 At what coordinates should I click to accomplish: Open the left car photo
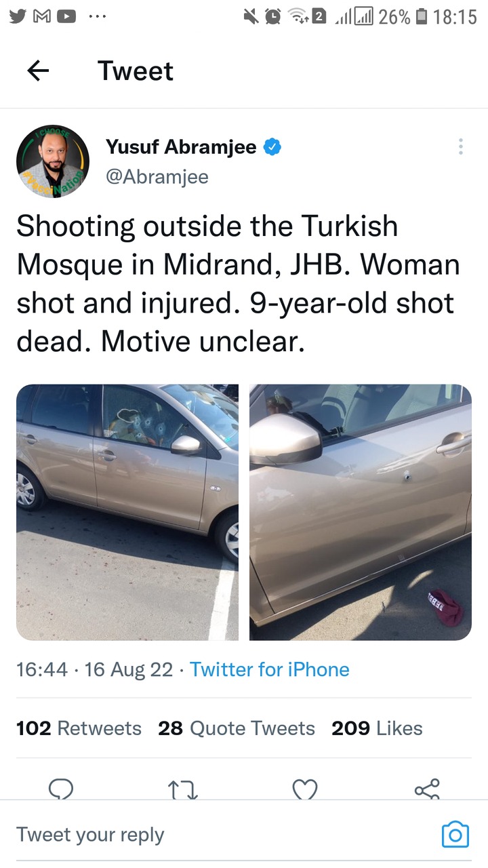[x=127, y=512]
